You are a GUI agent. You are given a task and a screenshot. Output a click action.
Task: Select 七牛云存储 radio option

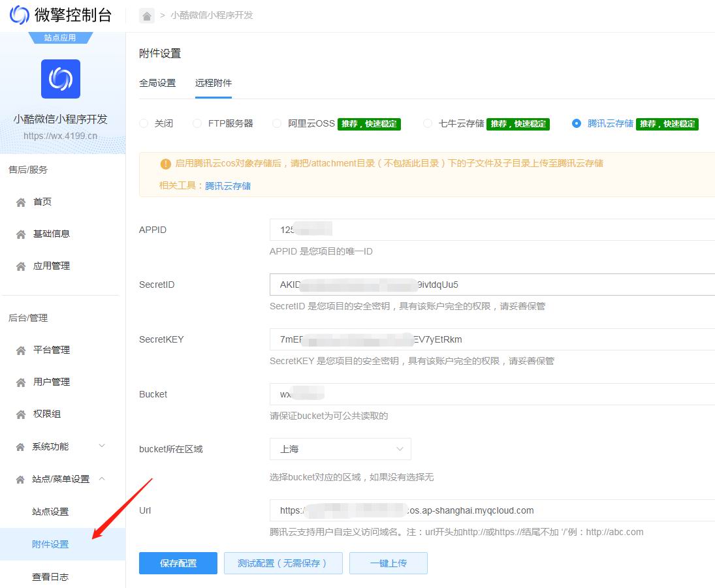click(x=427, y=123)
